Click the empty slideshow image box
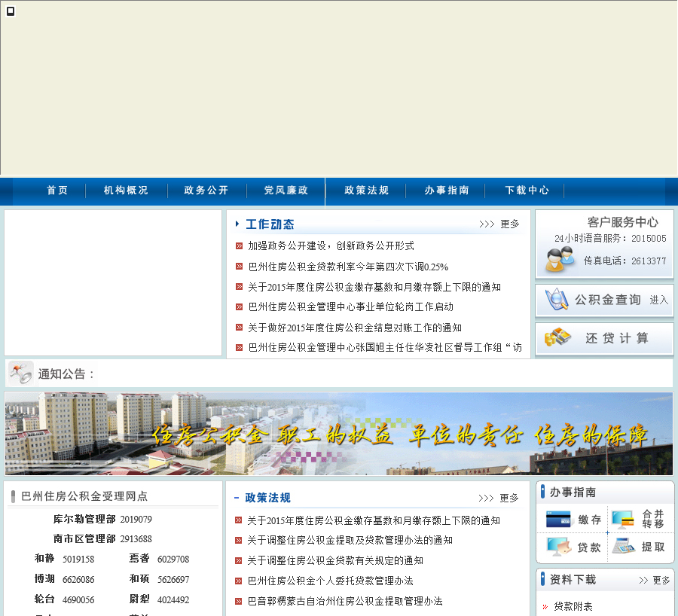 [x=113, y=283]
